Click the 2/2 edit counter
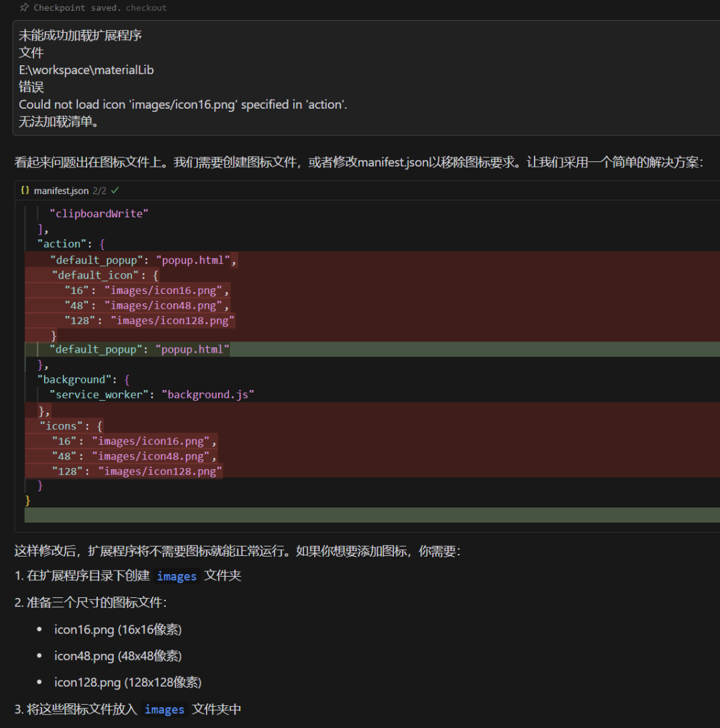The width and height of the screenshot is (720, 728). (99, 191)
